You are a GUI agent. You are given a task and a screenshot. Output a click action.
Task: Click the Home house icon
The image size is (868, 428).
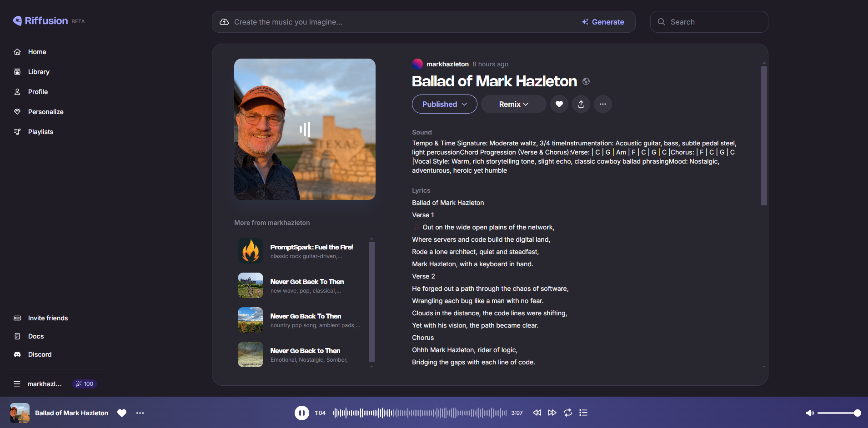click(x=17, y=52)
